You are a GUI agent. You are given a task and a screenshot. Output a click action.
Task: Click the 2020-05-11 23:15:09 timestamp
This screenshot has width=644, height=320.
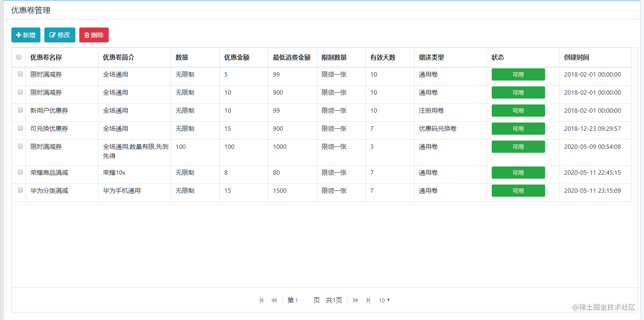coord(592,191)
